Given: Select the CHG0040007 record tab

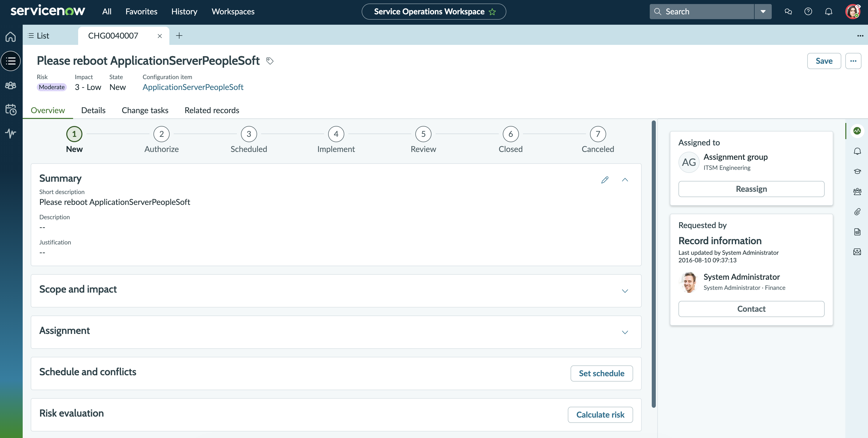Looking at the screenshot, I should tap(113, 36).
